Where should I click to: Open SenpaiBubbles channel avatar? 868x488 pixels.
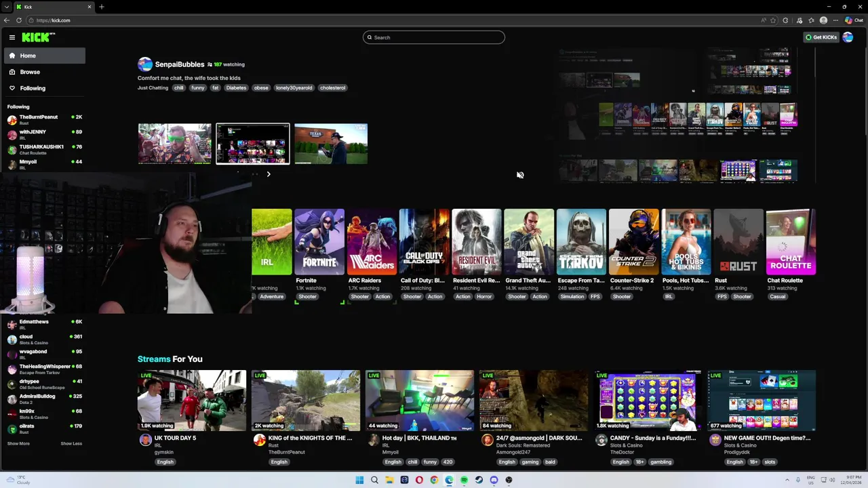144,64
